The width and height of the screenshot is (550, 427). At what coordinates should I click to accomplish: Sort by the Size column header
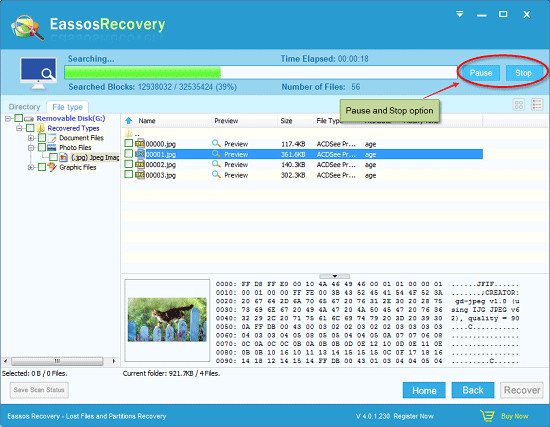coord(286,121)
